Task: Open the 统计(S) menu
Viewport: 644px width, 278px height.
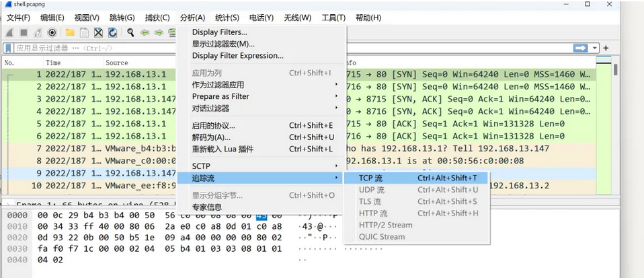Action: [227, 18]
